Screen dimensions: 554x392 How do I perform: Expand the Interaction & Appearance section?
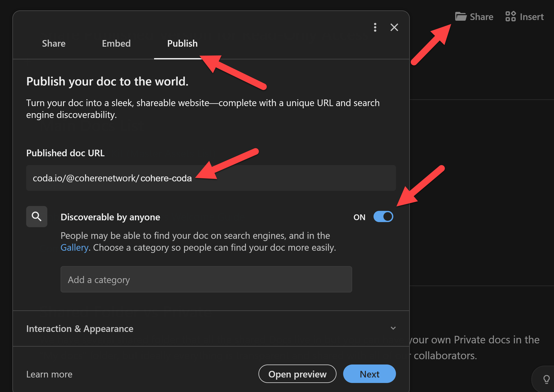click(x=211, y=329)
